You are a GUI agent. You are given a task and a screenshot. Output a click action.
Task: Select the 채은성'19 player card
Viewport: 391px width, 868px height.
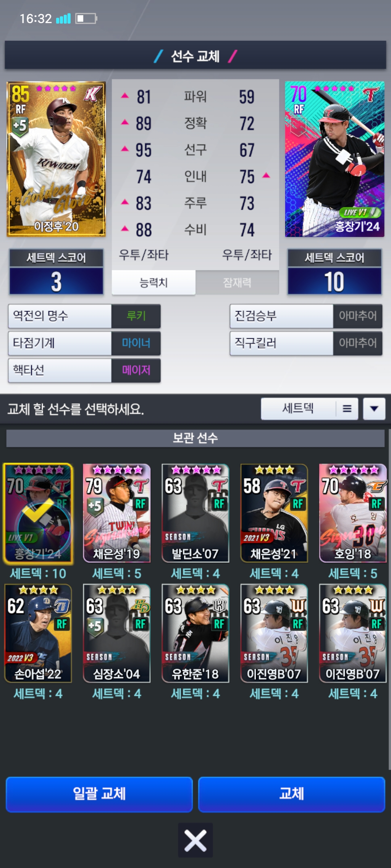(117, 513)
